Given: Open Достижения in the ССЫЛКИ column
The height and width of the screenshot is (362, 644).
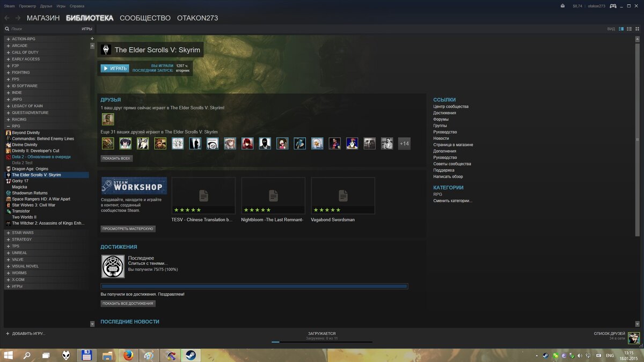Looking at the screenshot, I should click(x=445, y=113).
